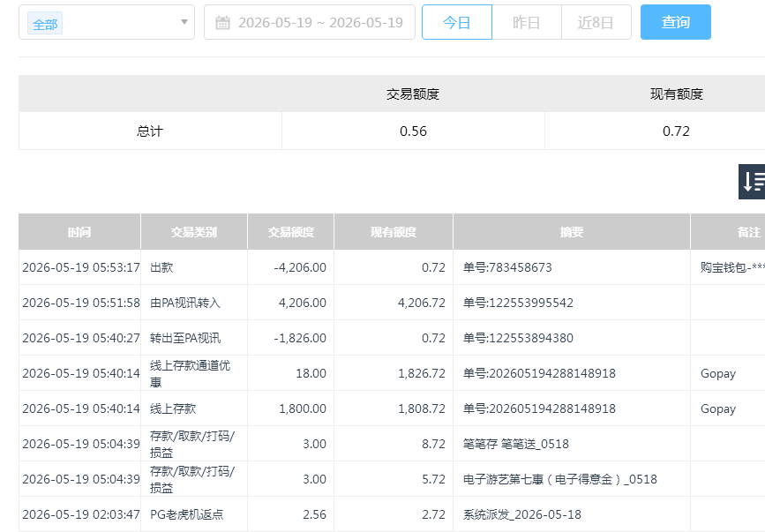This screenshot has height=532, width=765.
Task: Click the 现有额度 table column header
Action: click(394, 232)
